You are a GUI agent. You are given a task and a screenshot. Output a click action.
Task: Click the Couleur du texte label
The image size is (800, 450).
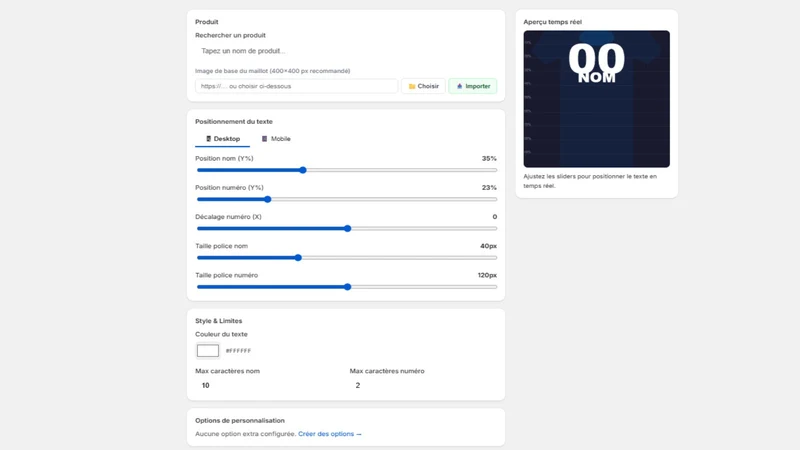221,334
